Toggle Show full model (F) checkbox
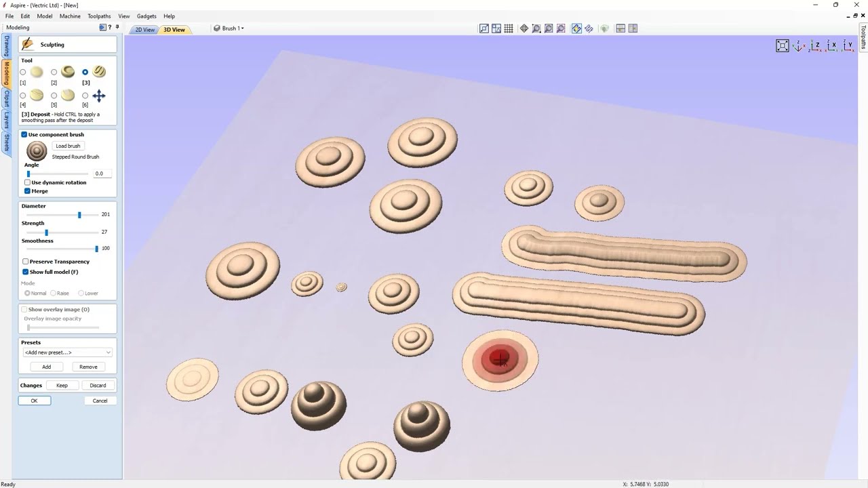The image size is (868, 488). click(x=25, y=272)
